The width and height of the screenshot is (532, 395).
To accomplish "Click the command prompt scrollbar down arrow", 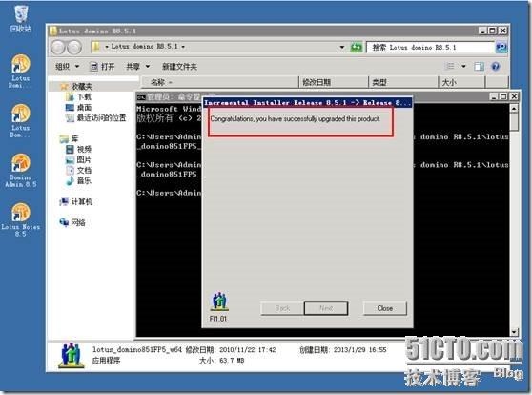I will (514, 331).
